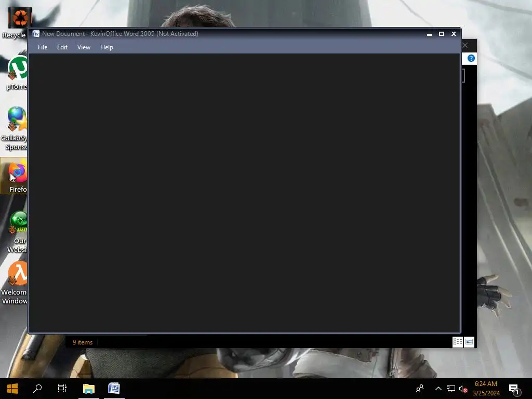This screenshot has height=399, width=532.
Task: Click the muted volume tray icon
Action: pos(463,389)
